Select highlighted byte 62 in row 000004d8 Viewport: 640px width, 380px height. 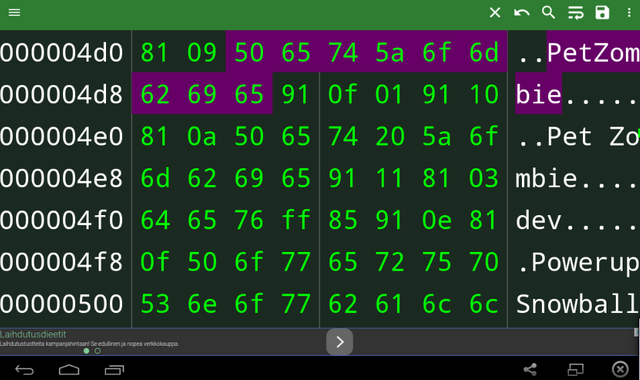coord(155,94)
